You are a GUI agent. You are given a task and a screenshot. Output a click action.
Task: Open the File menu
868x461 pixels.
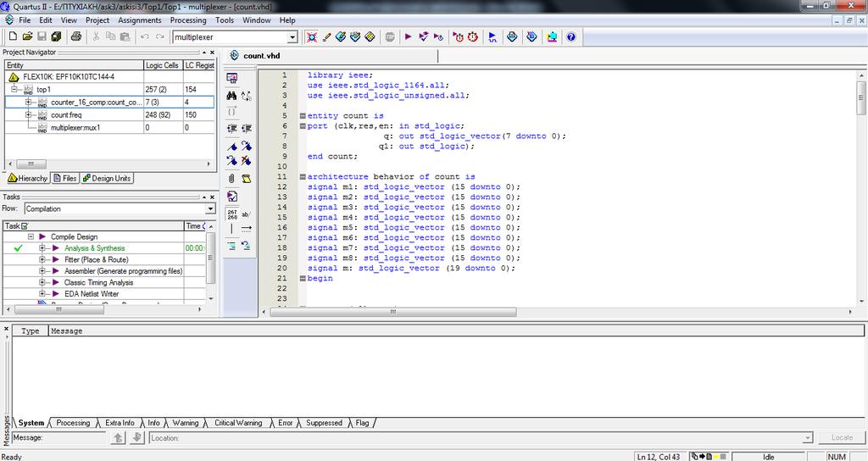25,20
